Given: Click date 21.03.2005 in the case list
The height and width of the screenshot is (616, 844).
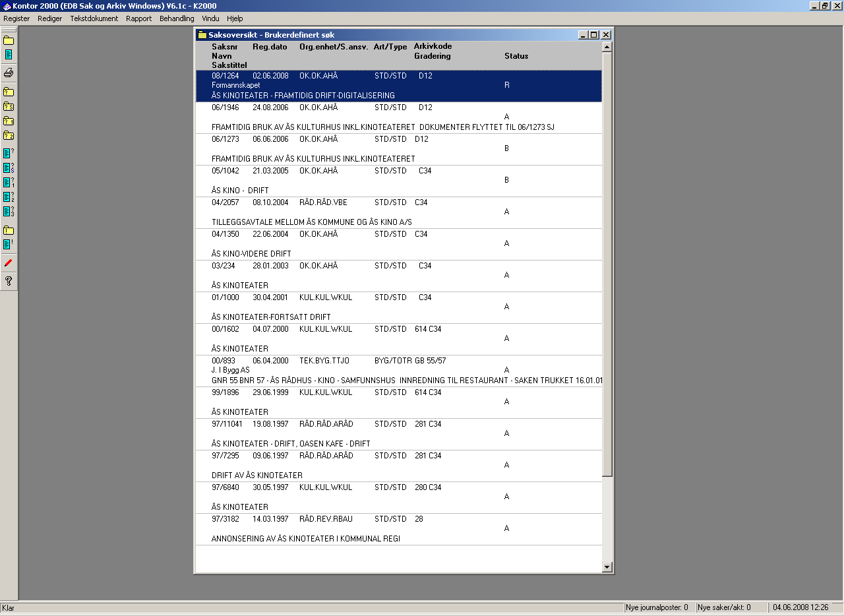Looking at the screenshot, I should click(270, 171).
